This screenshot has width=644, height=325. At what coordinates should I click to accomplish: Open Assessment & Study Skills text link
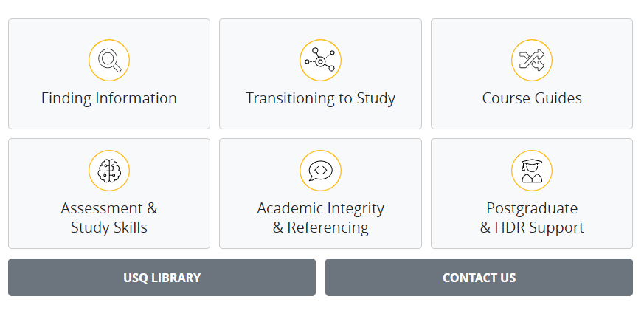click(x=109, y=218)
